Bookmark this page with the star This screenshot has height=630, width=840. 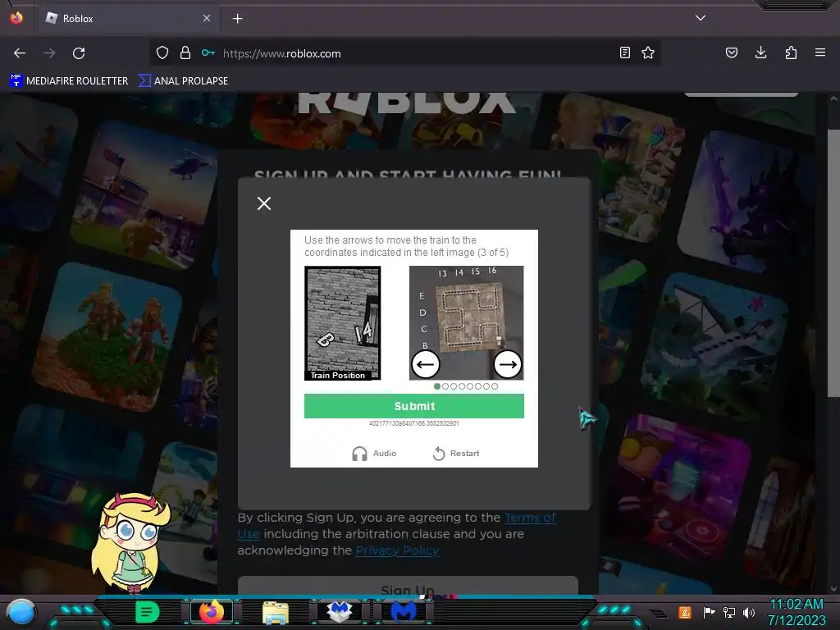(648, 52)
